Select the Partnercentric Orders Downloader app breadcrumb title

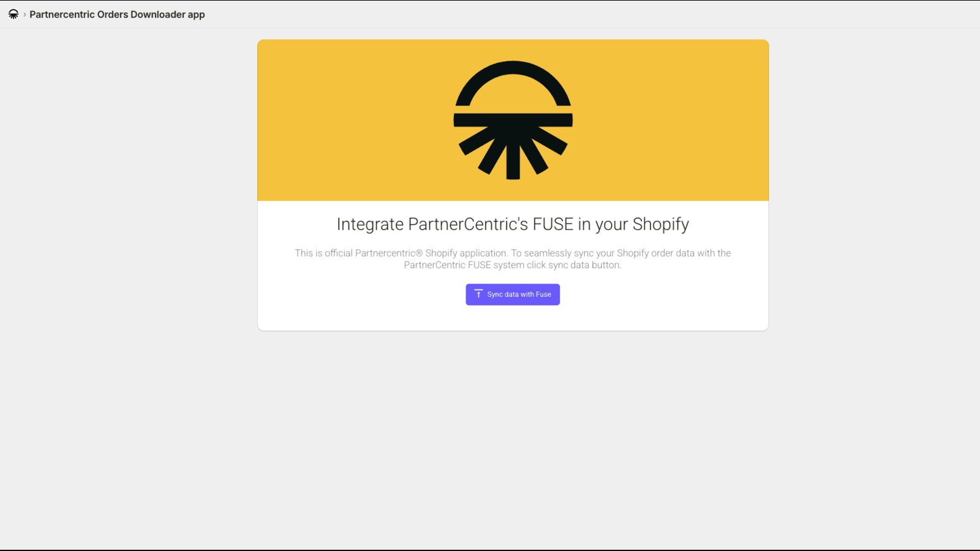[x=117, y=14]
